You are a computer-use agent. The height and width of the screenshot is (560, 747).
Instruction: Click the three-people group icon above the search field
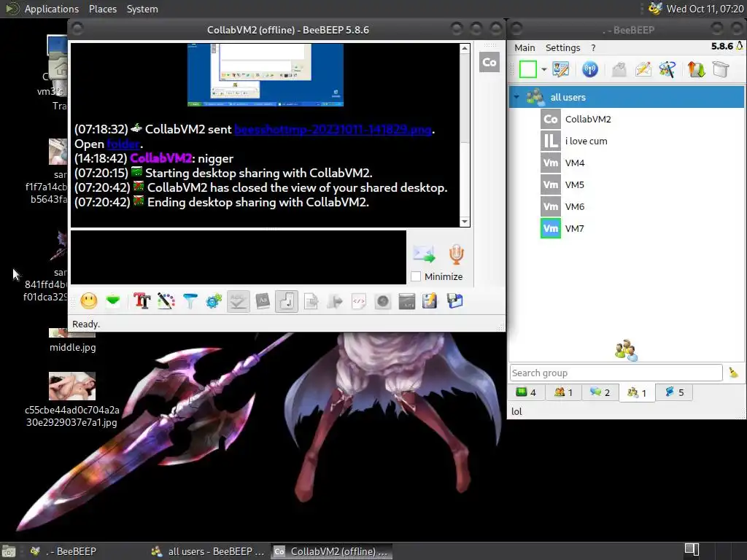click(626, 350)
